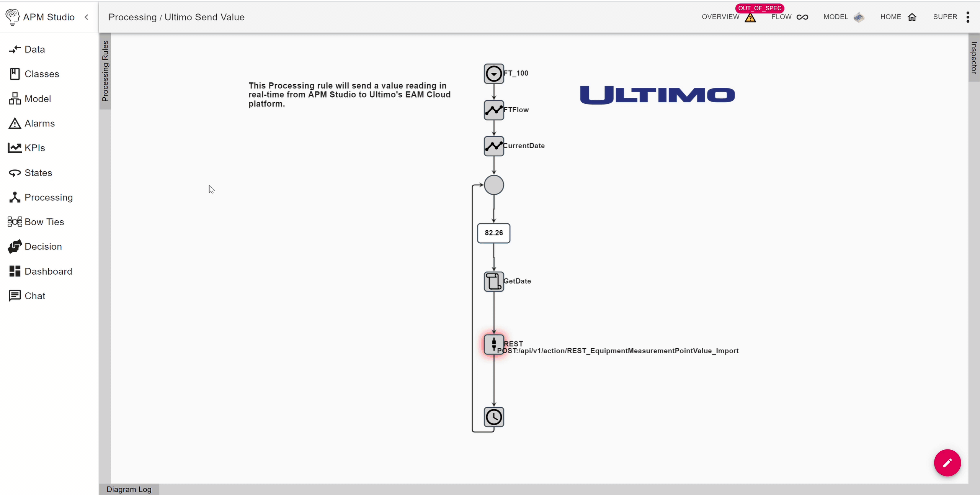Select the REST POST connector node
980x495 pixels.
[x=494, y=344]
